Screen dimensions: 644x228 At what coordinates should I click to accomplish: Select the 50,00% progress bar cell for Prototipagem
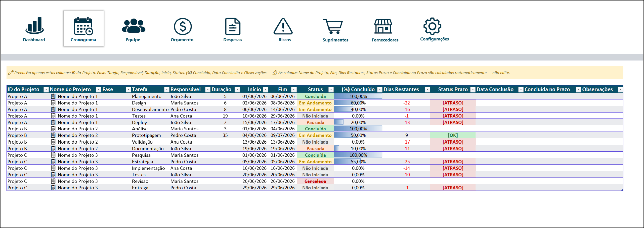point(358,135)
